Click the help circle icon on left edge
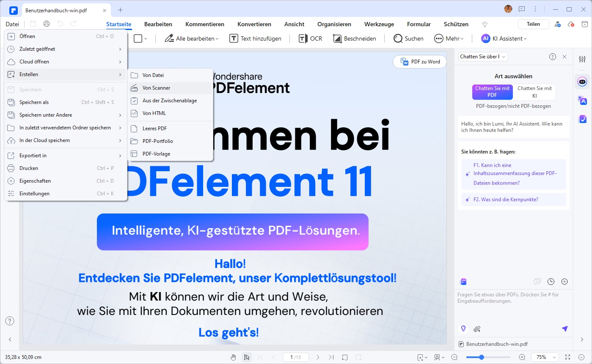The height and width of the screenshot is (364, 592). [10, 321]
